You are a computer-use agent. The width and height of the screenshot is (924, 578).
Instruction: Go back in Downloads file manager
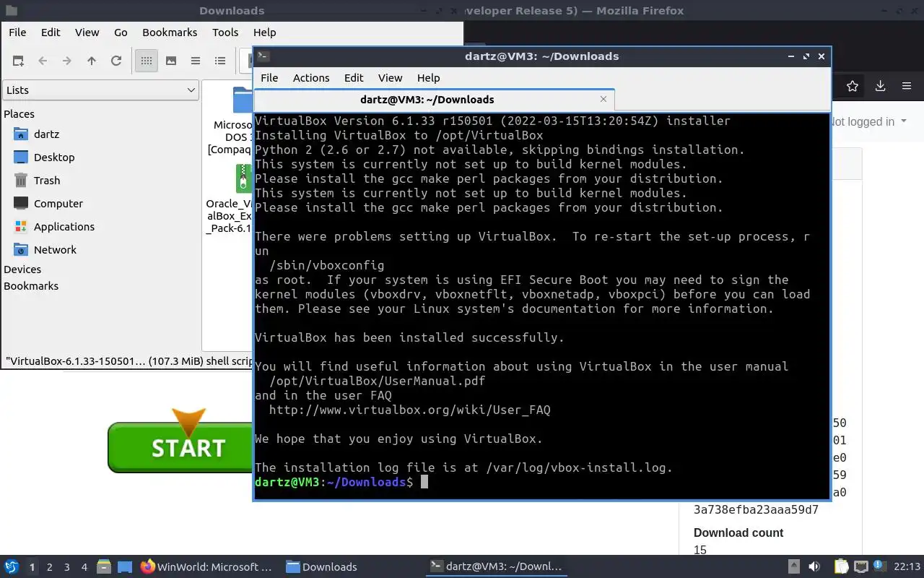[x=43, y=61]
